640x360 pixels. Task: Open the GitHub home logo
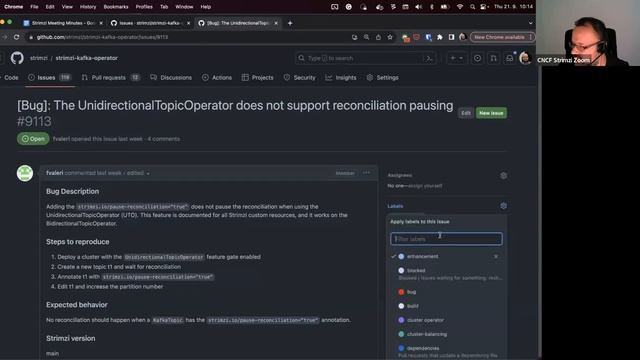click(17, 58)
